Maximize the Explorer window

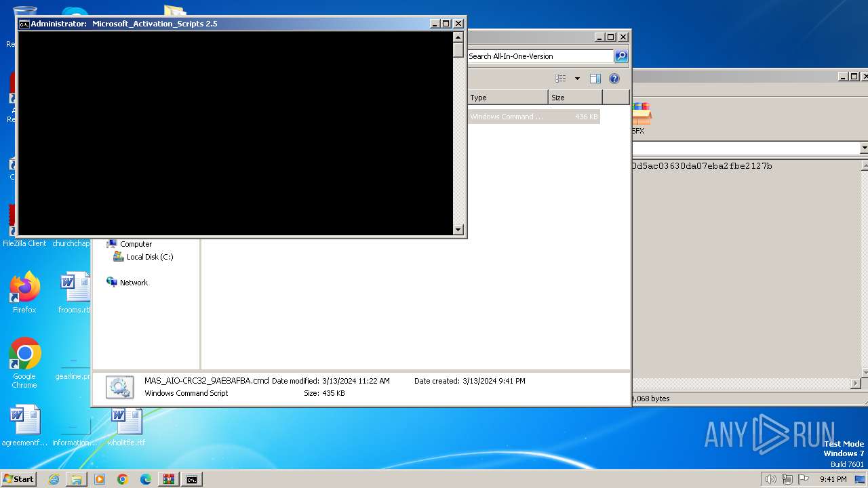(x=611, y=37)
